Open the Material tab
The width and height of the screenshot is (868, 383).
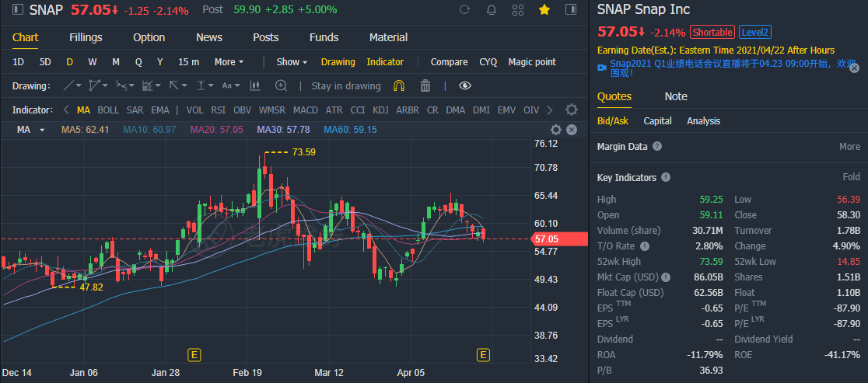[x=389, y=37]
